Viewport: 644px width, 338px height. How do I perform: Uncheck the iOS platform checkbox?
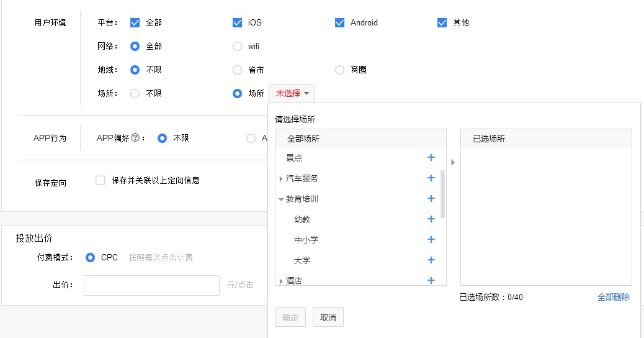[238, 22]
